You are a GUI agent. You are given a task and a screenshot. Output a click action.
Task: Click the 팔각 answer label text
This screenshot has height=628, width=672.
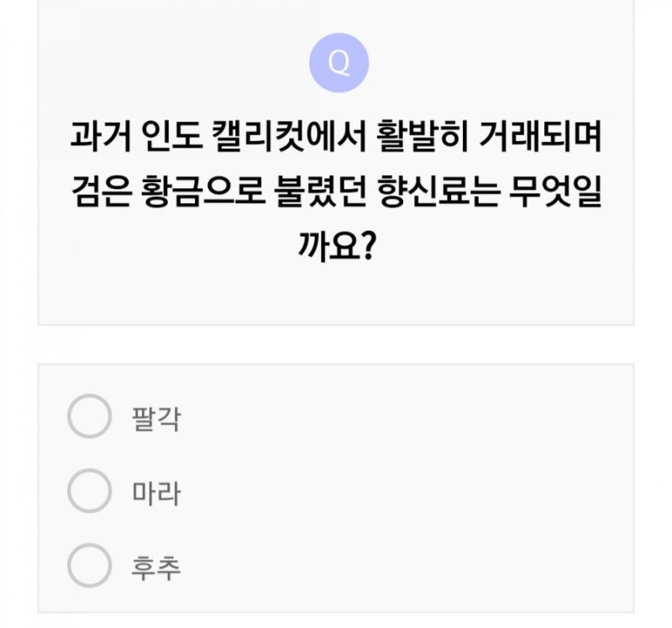pos(156,417)
